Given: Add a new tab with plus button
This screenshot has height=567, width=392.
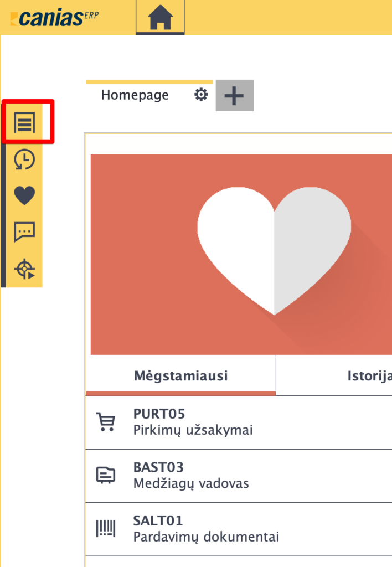Looking at the screenshot, I should [234, 95].
